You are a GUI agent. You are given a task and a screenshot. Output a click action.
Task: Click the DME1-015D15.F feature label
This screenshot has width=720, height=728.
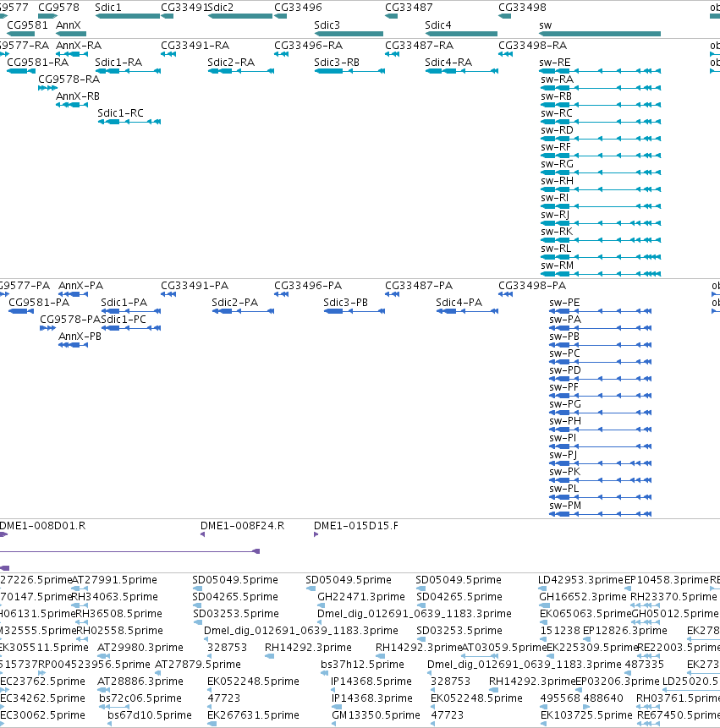356,526
